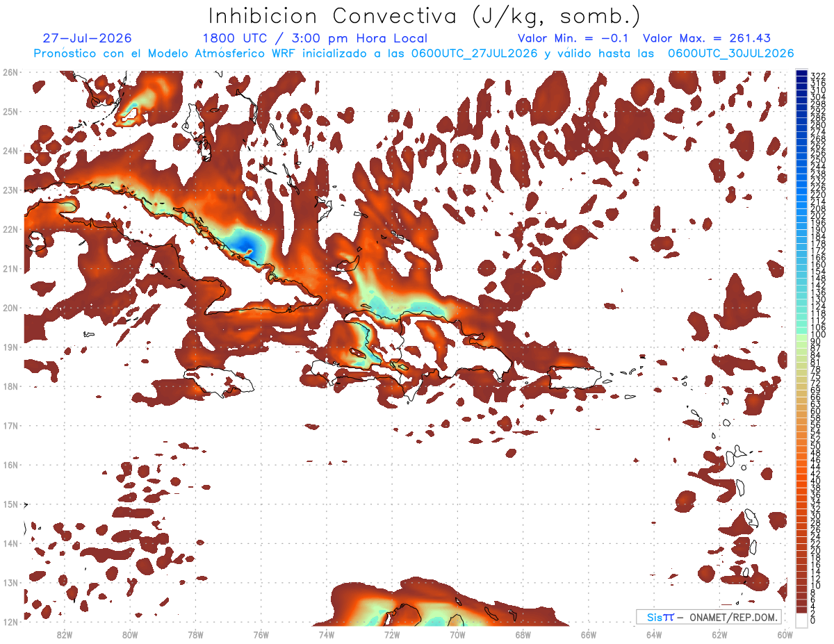Click the title 'Inhibicion Convectiva (J/kg, somb.)'
The height and width of the screenshot is (644, 834).
(425, 17)
